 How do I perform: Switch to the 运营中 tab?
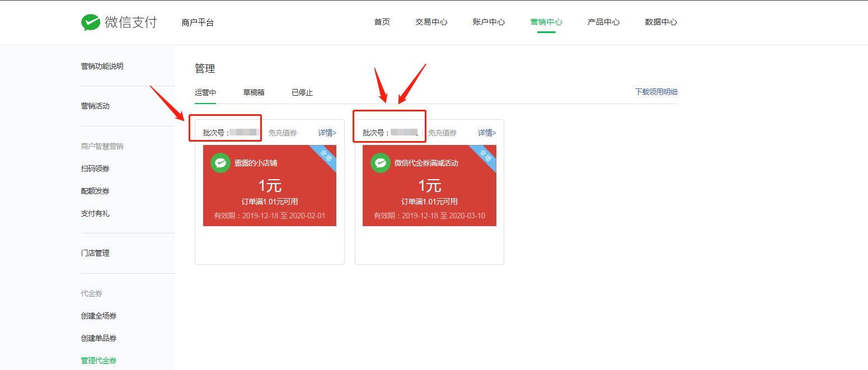pos(205,92)
